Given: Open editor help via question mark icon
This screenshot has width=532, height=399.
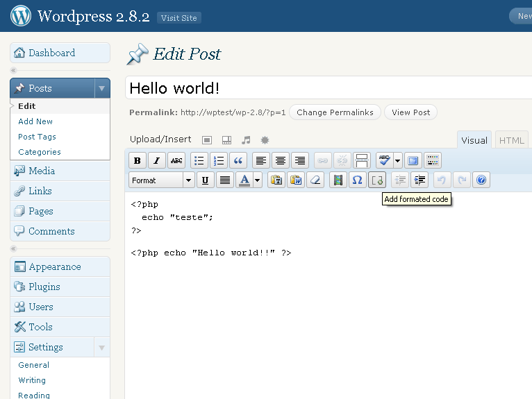Looking at the screenshot, I should [x=481, y=180].
